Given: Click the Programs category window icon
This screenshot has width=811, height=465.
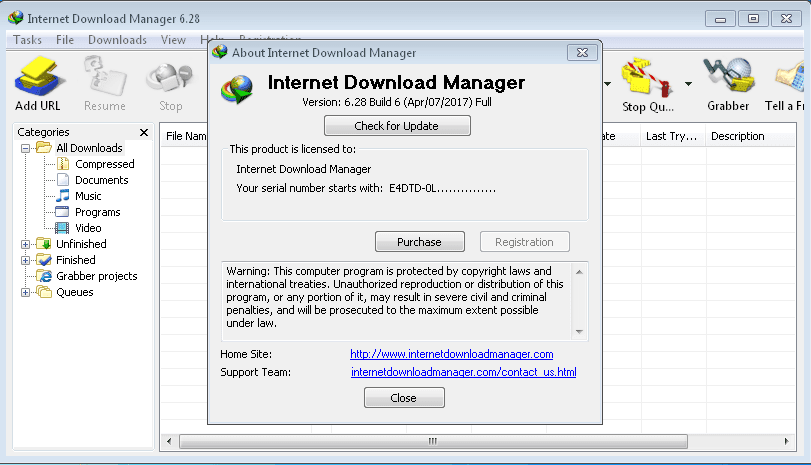Looking at the screenshot, I should (63, 212).
